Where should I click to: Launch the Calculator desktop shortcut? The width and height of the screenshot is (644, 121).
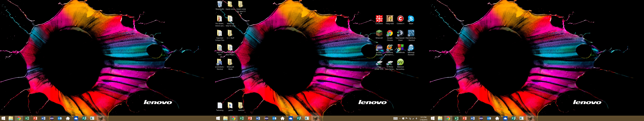pyautogui.click(x=379, y=20)
